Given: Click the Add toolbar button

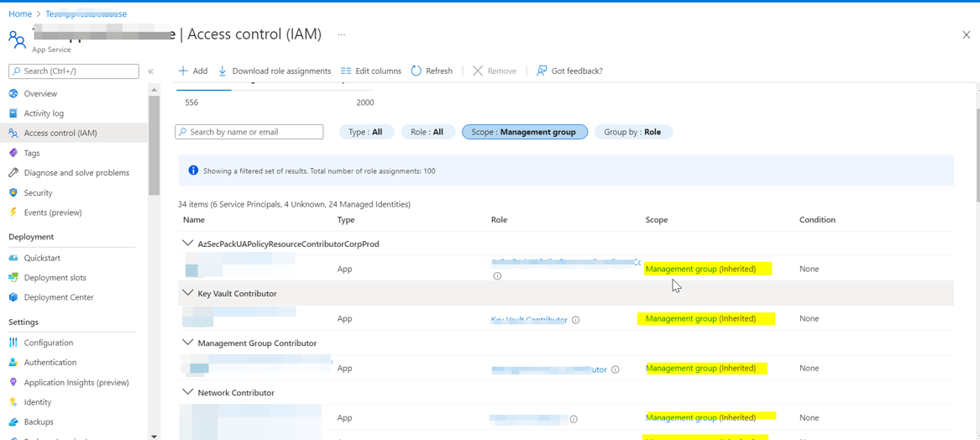Looking at the screenshot, I should 193,71.
